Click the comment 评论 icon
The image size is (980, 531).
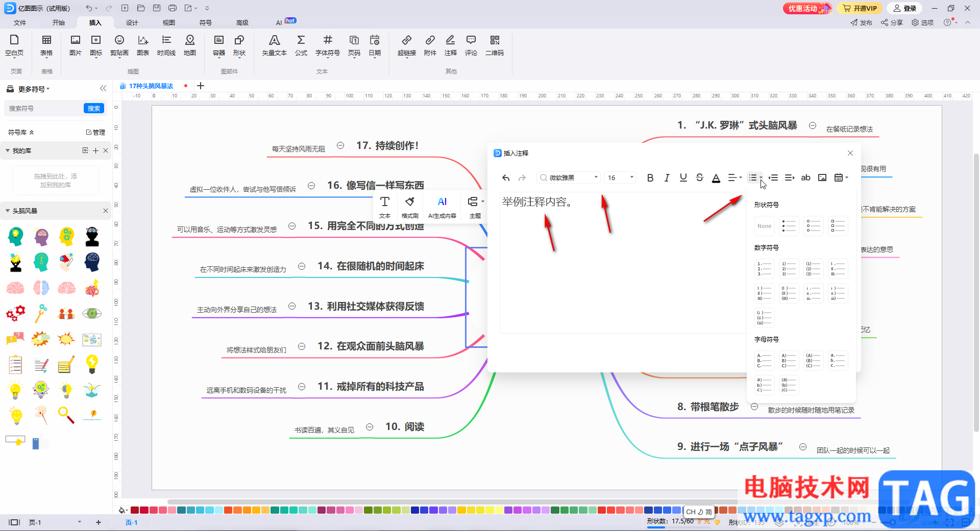point(471,45)
